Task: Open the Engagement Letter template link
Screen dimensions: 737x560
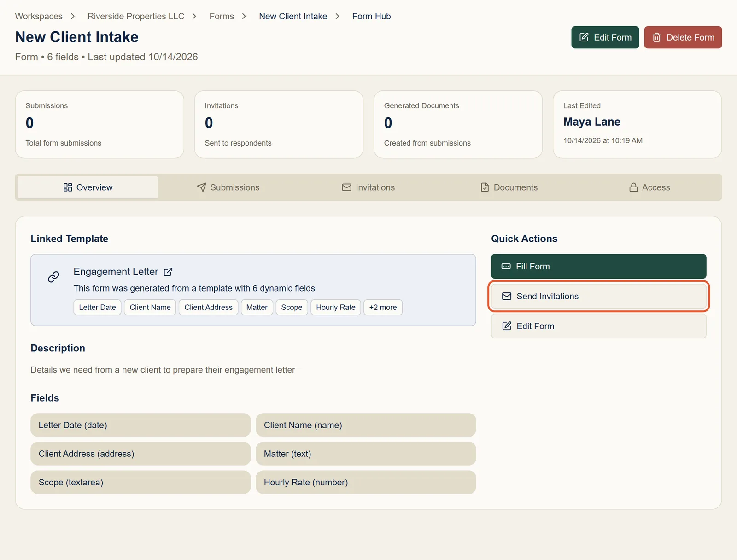Action: click(123, 272)
